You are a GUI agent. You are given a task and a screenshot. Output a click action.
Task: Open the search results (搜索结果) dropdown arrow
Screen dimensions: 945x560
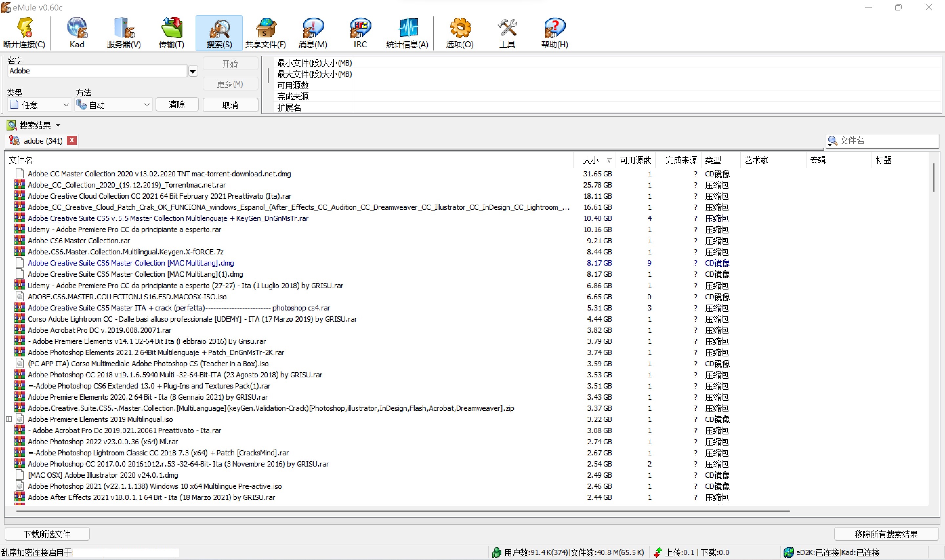[58, 125]
